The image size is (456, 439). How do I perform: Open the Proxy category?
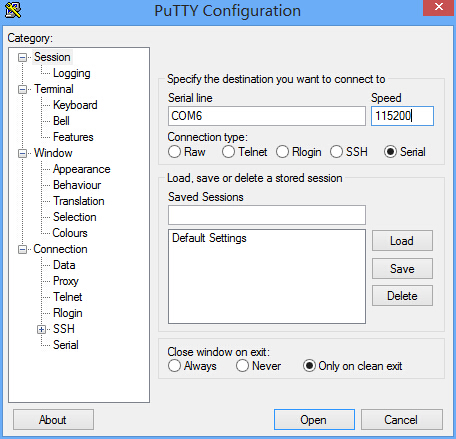coord(66,281)
